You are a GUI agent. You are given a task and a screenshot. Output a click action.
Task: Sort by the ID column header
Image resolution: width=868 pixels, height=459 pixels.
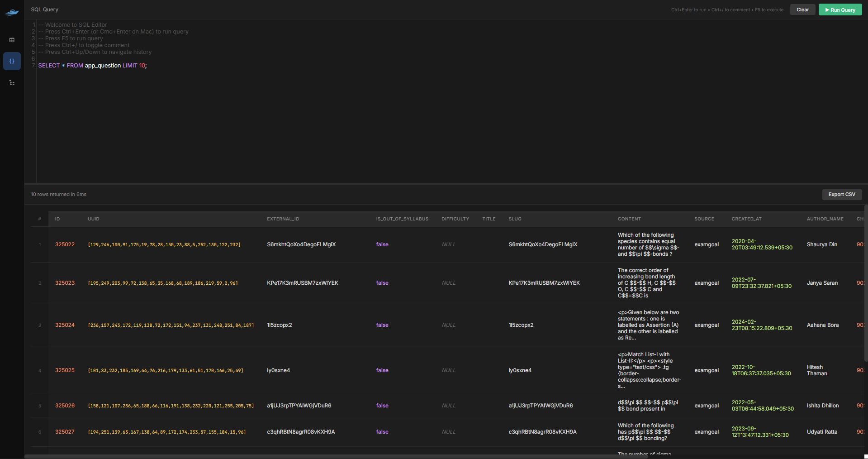point(57,219)
